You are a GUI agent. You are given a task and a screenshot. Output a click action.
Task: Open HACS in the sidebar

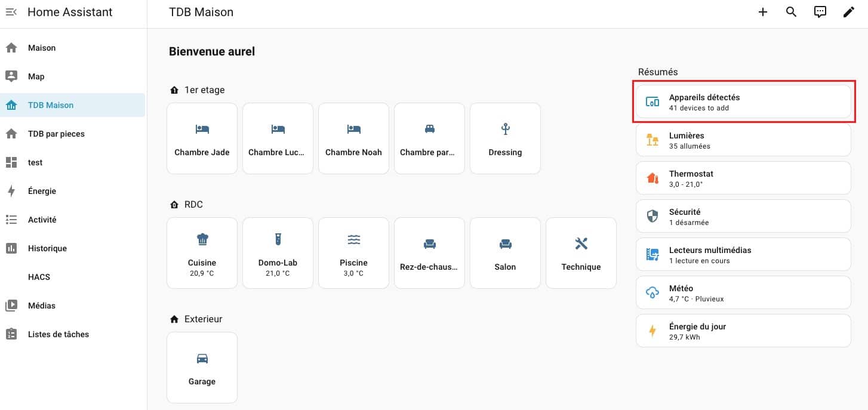click(x=39, y=277)
